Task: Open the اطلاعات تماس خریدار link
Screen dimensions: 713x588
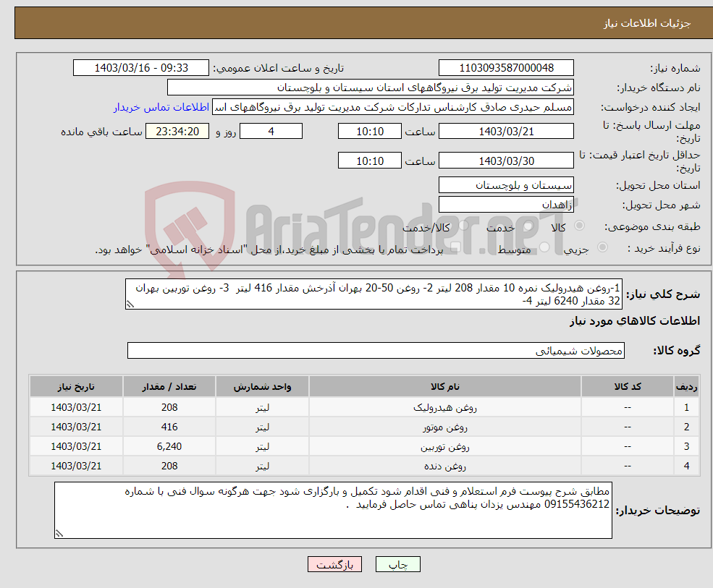Action: tap(161, 107)
